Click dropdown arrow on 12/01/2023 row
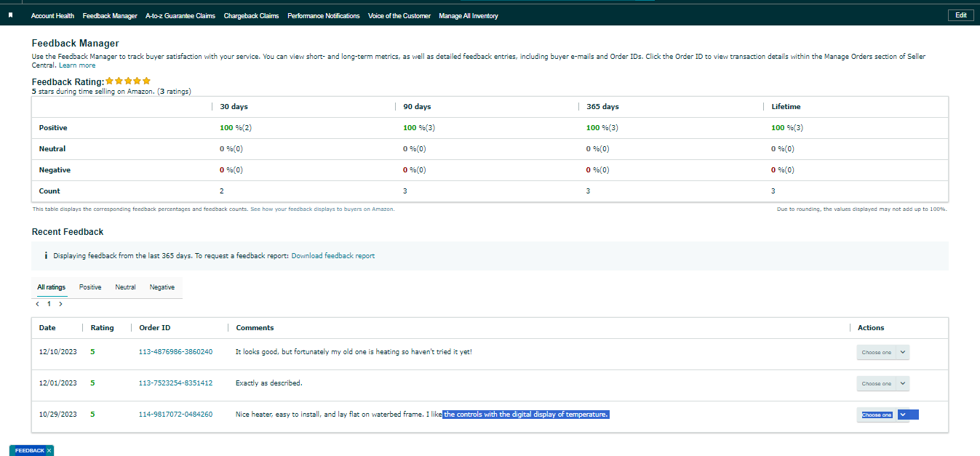This screenshot has height=456, width=980. tap(903, 384)
